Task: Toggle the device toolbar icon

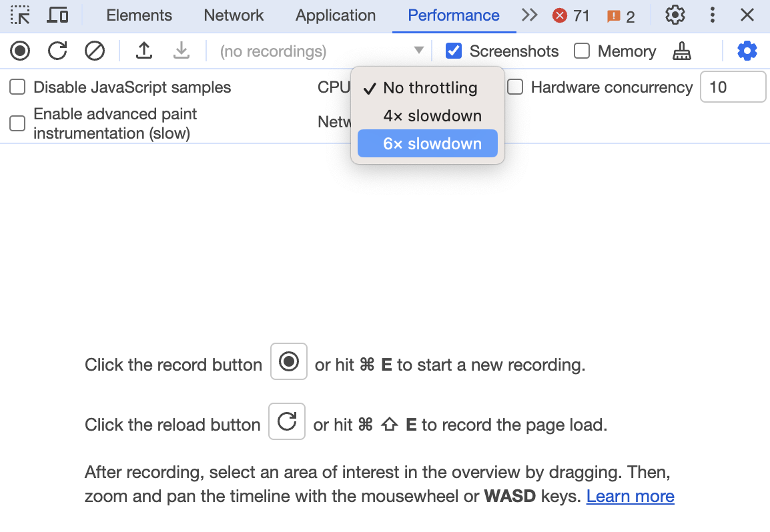Action: point(57,15)
